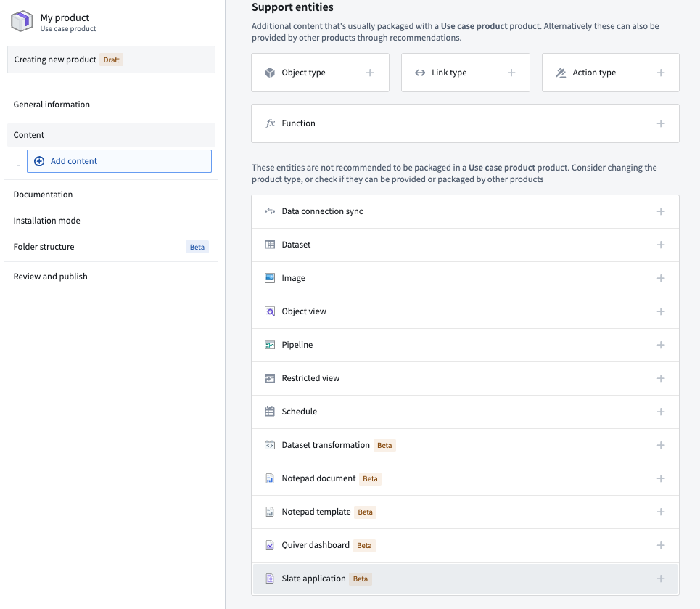Click the Data connection sync icon

tap(270, 211)
